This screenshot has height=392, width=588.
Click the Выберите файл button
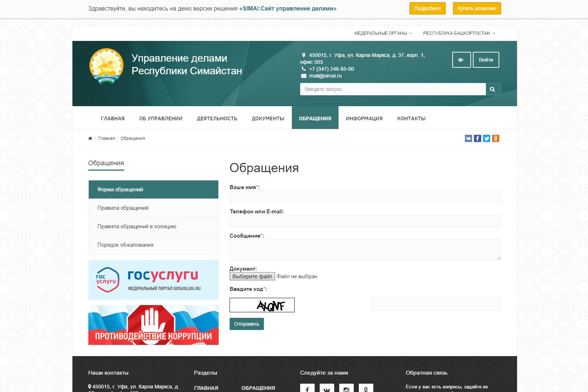[x=252, y=276]
